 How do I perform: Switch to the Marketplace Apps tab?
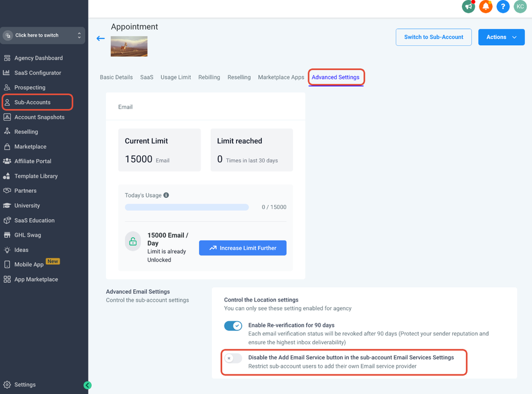281,78
